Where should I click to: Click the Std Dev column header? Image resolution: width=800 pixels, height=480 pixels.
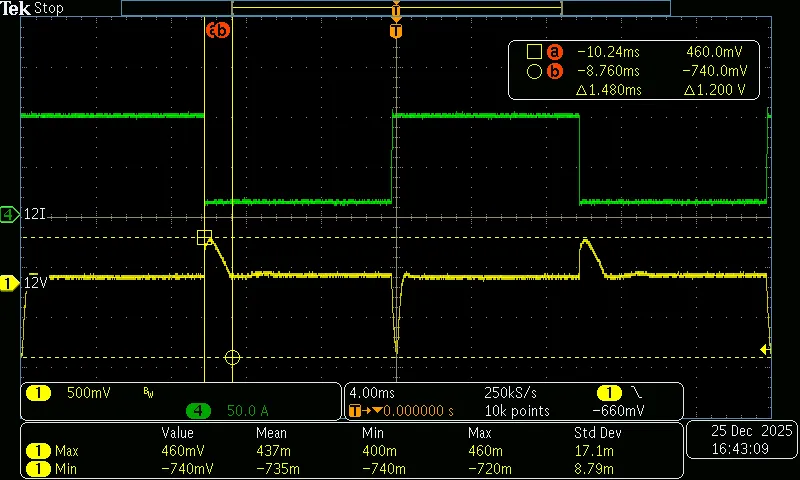pyautogui.click(x=597, y=433)
